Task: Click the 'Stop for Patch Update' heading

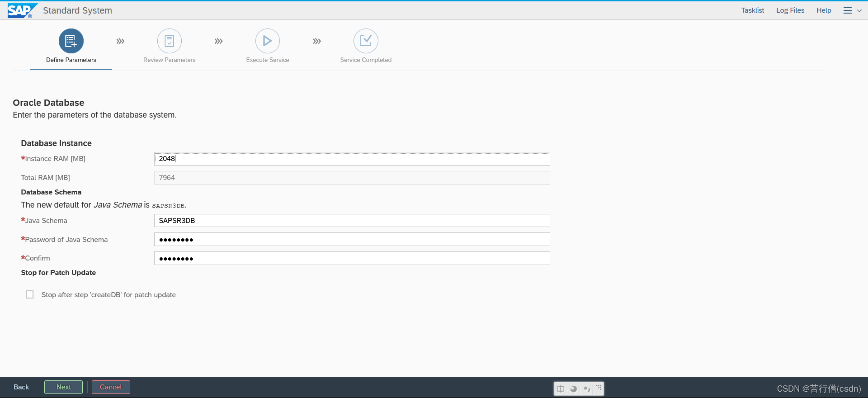Action: pyautogui.click(x=58, y=273)
